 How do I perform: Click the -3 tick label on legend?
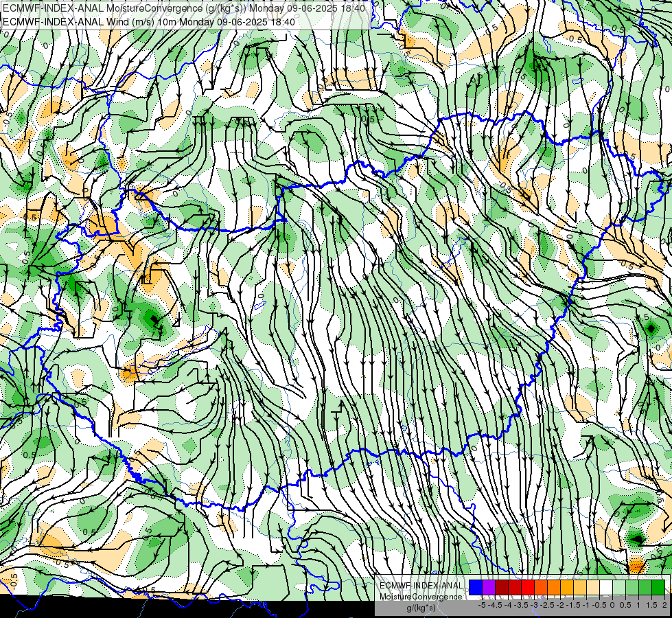(x=535, y=605)
